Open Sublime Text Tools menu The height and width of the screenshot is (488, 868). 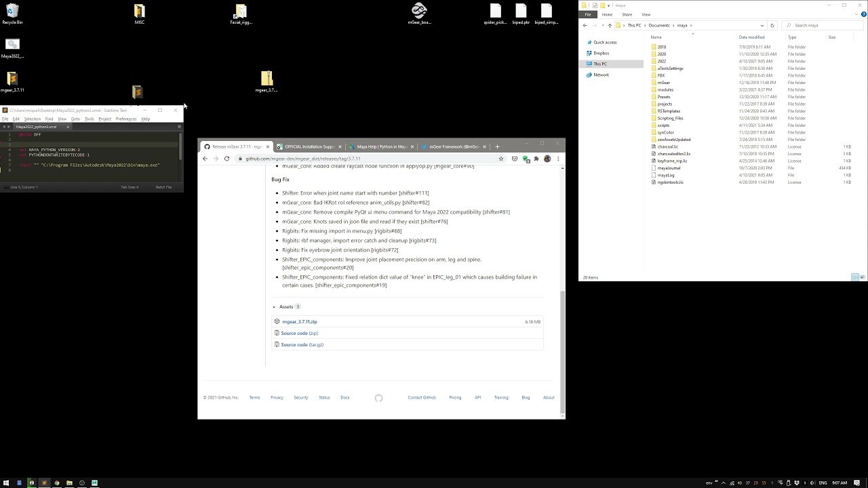[x=89, y=119]
